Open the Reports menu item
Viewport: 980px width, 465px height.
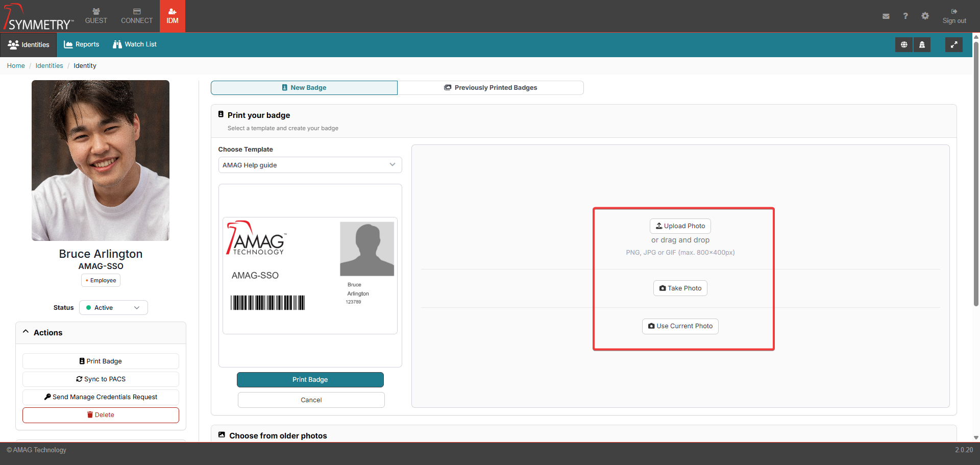(x=82, y=44)
